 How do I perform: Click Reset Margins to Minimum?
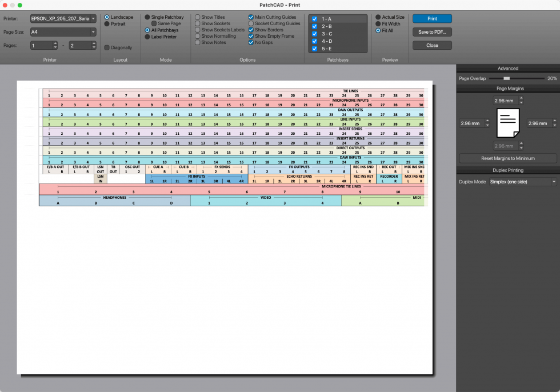point(507,158)
